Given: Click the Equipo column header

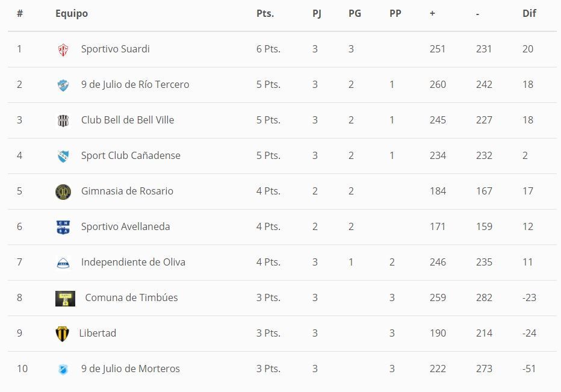Looking at the screenshot, I should point(72,13).
